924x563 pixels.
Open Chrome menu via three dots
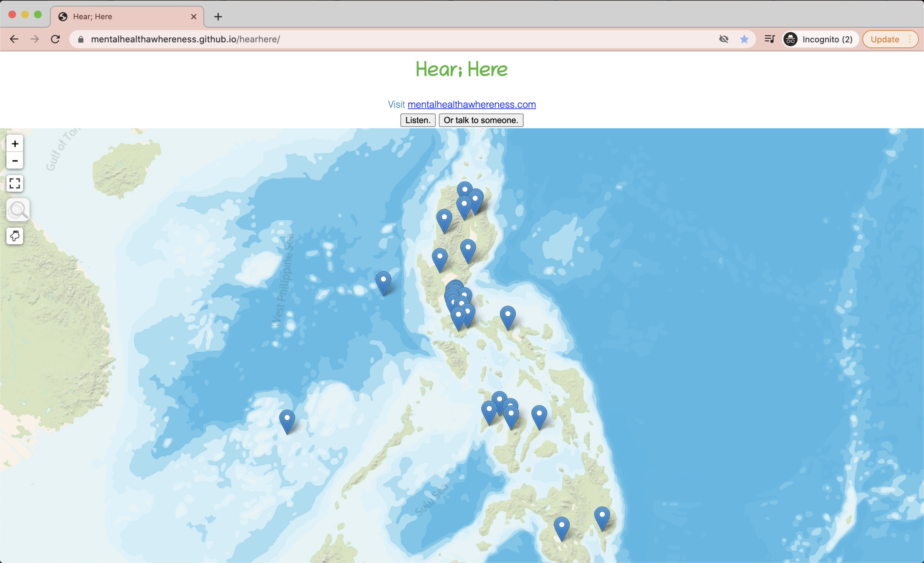[x=910, y=39]
